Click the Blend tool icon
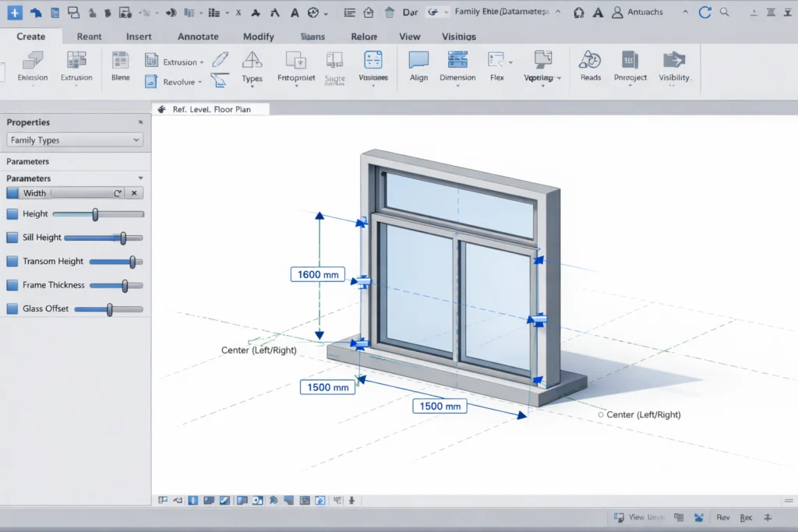Screen dimensions: 798x532 (x=120, y=62)
